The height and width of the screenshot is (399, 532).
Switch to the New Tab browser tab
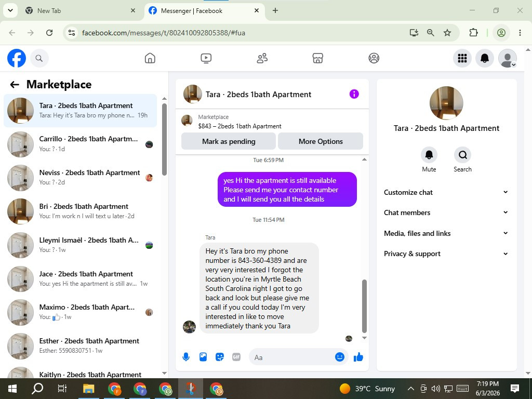coord(81,10)
